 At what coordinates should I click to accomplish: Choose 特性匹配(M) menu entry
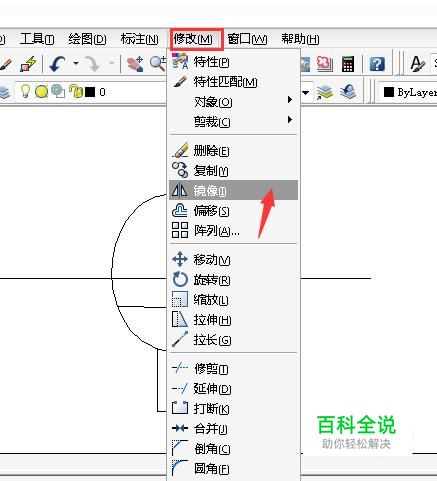[233, 82]
